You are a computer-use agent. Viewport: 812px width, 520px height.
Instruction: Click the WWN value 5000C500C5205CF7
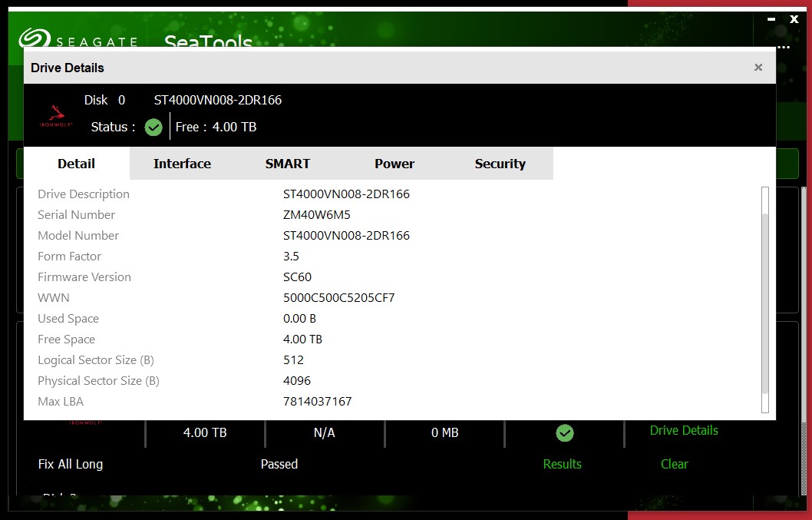(338, 298)
